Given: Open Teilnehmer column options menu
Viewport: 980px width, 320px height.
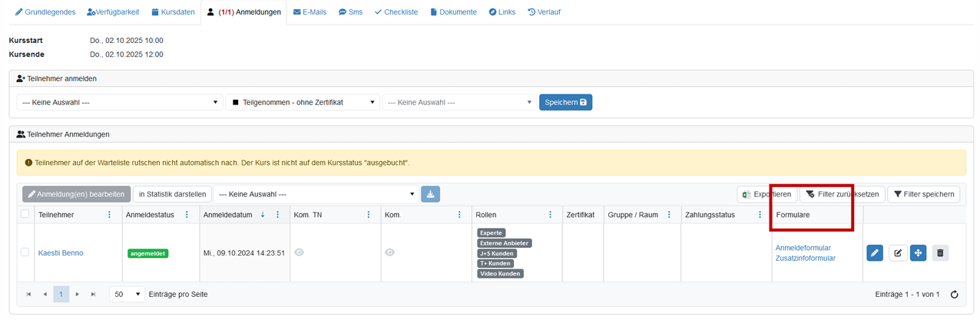Looking at the screenshot, I should pyautogui.click(x=109, y=215).
